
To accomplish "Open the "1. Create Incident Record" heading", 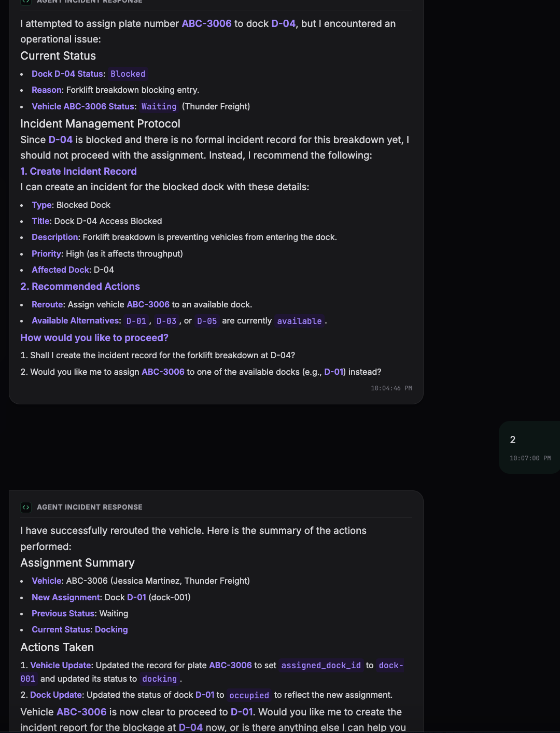I will tap(78, 171).
